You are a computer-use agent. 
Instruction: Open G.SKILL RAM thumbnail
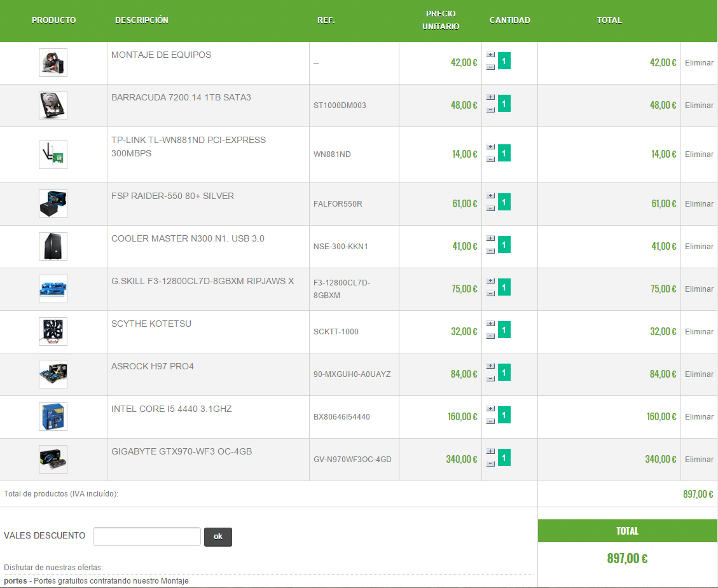click(x=53, y=289)
